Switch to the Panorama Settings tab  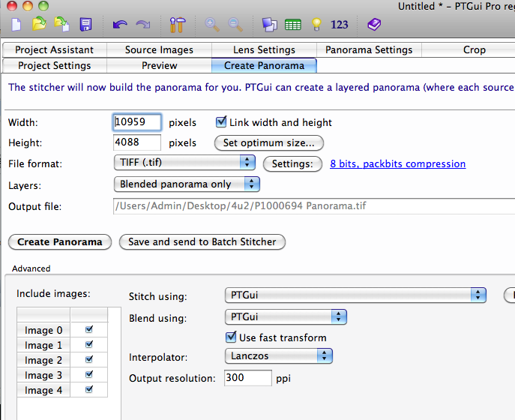(369, 50)
